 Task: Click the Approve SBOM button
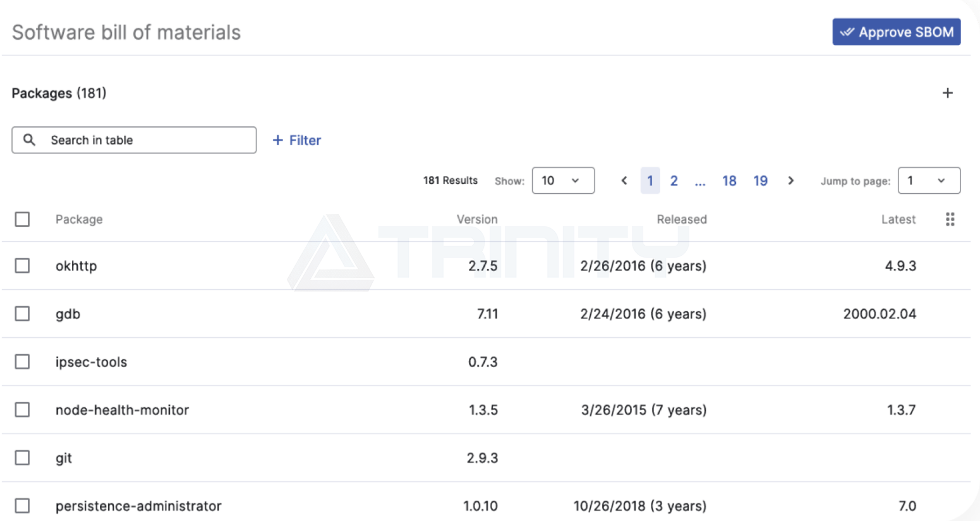point(896,32)
